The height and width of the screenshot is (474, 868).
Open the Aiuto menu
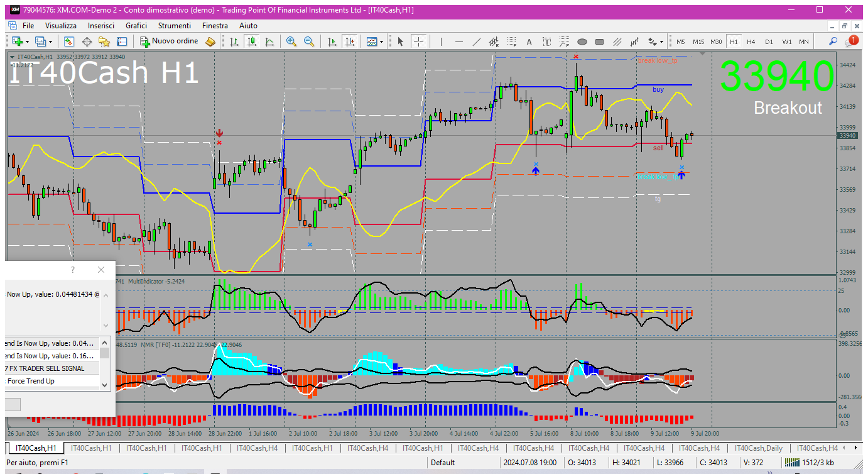(248, 26)
